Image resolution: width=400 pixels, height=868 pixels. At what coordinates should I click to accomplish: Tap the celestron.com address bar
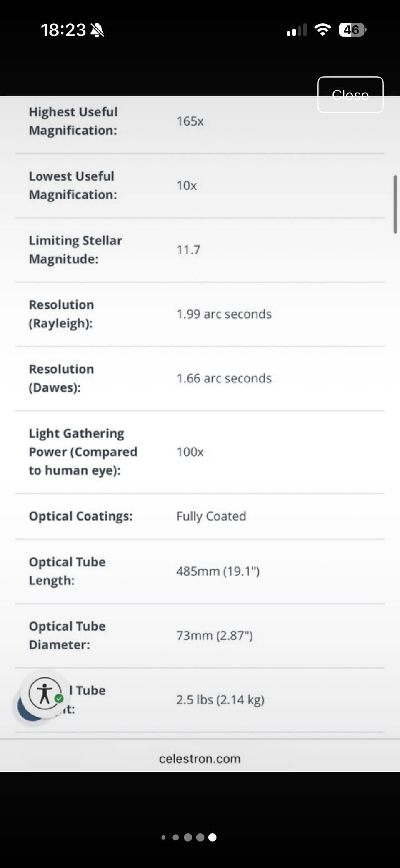[200, 758]
